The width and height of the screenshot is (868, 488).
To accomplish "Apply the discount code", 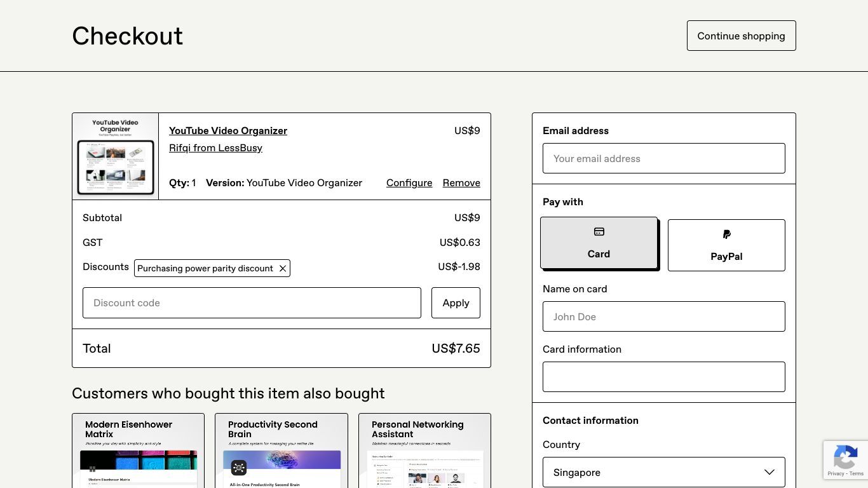I will pos(456,302).
